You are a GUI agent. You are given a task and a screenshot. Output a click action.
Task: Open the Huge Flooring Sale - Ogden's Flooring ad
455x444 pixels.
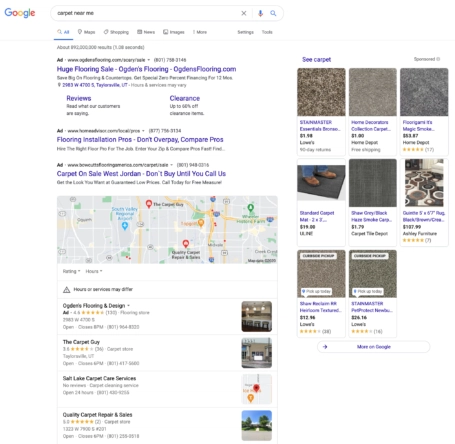pyautogui.click(x=146, y=69)
